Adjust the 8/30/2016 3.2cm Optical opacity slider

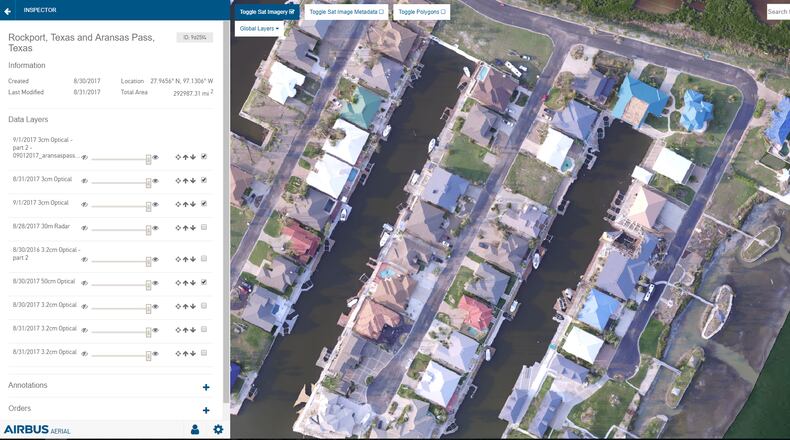pyautogui.click(x=148, y=260)
